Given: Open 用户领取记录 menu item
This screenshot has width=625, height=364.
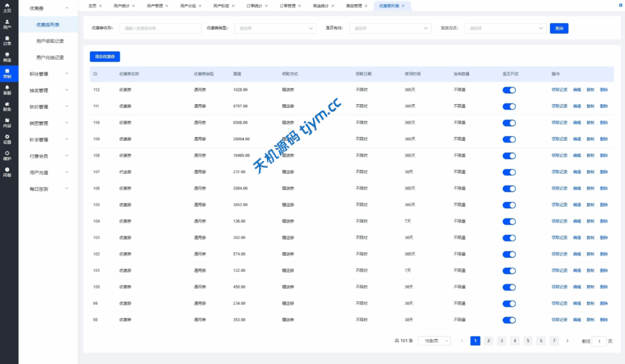Looking at the screenshot, I should pyautogui.click(x=50, y=41).
